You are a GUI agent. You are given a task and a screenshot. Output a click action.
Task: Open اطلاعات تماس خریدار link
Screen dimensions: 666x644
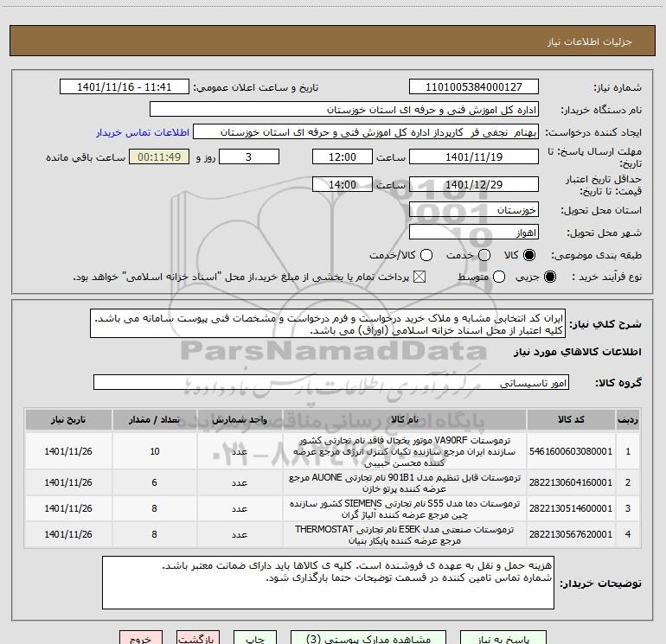click(x=143, y=132)
